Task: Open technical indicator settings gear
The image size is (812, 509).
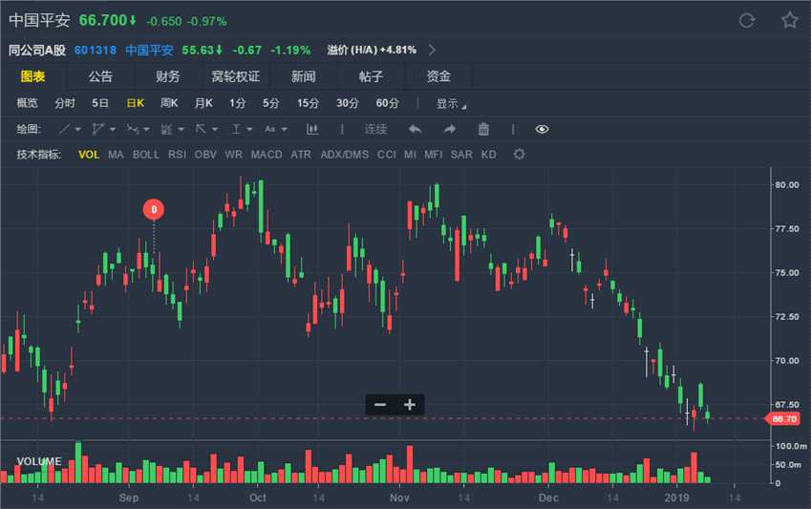Action: (x=519, y=154)
